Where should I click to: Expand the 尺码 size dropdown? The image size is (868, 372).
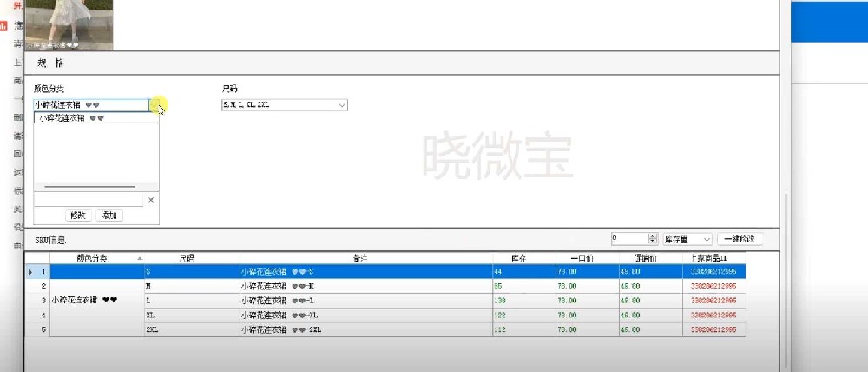click(x=341, y=105)
